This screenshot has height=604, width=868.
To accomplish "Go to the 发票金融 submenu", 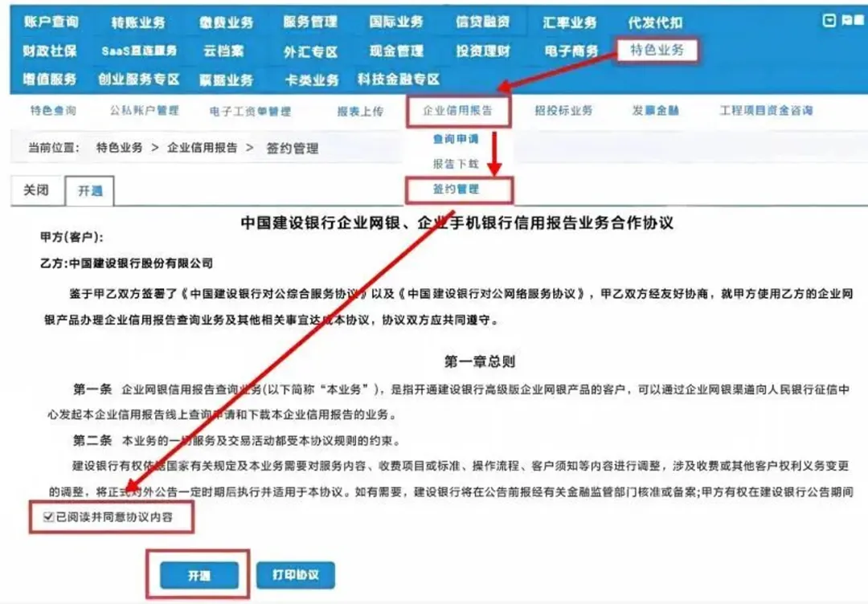I will (656, 111).
